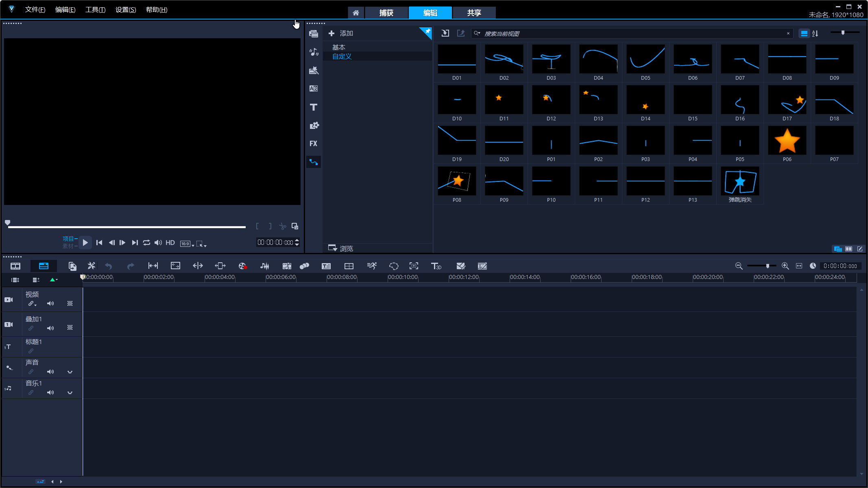Open the 工具(T) menu
Screen dimensions: 868x488
tap(95, 10)
